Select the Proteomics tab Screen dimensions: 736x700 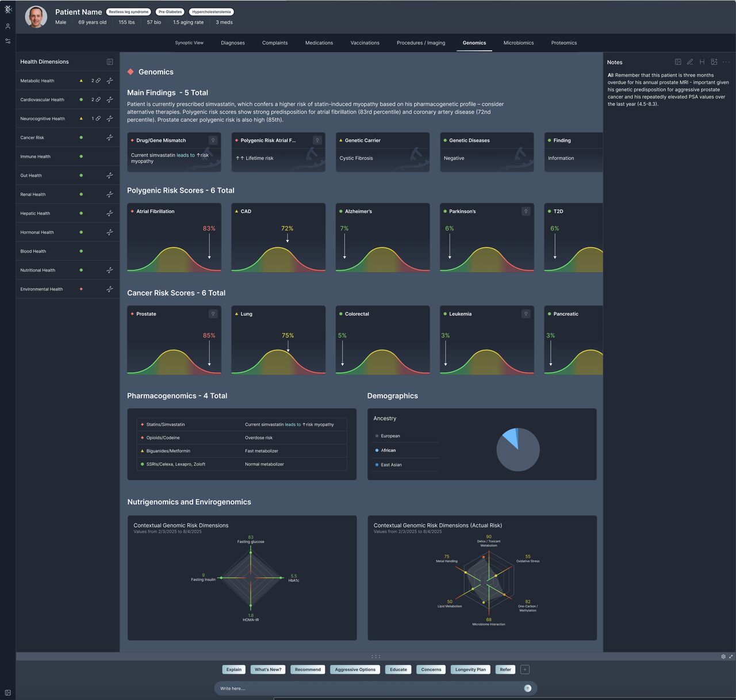(564, 43)
